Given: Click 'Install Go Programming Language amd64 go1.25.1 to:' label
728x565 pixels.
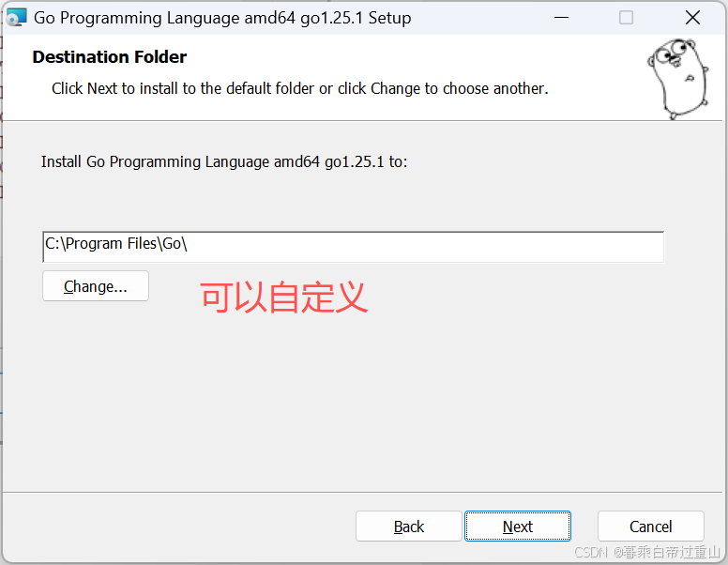Looking at the screenshot, I should 224,161.
